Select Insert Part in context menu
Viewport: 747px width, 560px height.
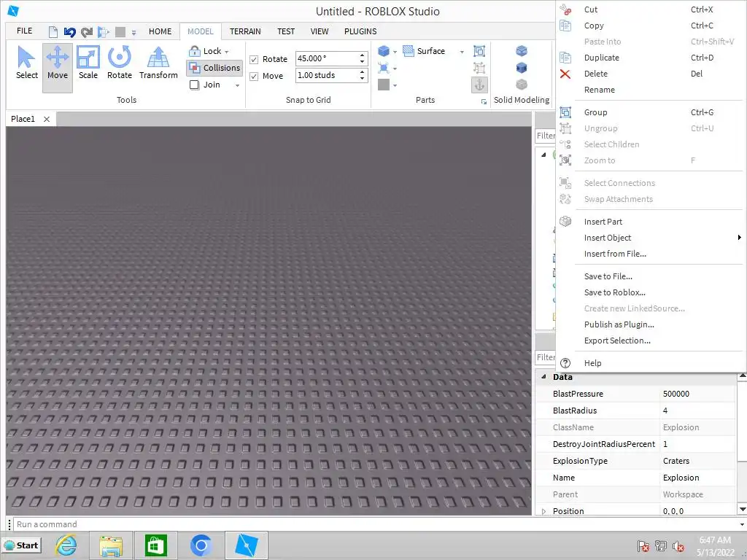click(651, 222)
